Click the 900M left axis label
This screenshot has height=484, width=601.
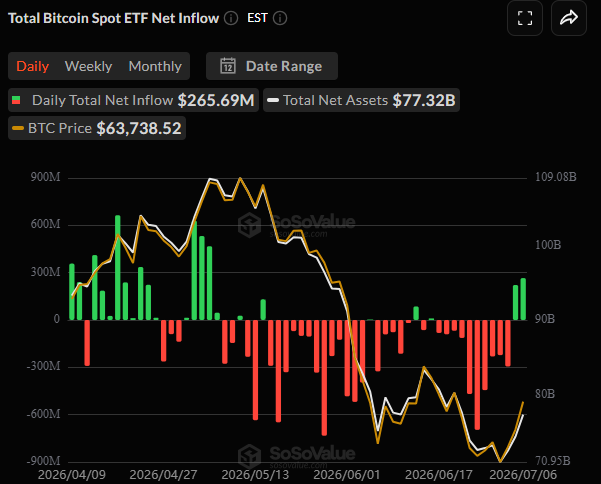click(46, 177)
